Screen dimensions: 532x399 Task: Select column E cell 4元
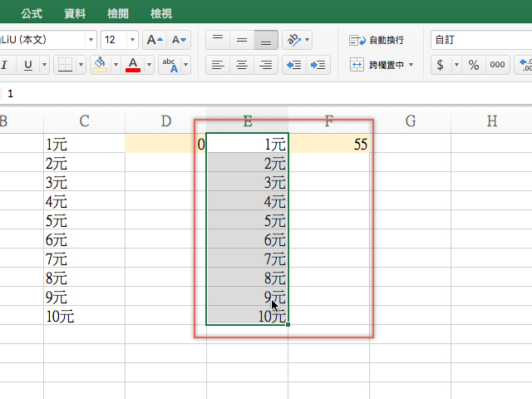[248, 201]
